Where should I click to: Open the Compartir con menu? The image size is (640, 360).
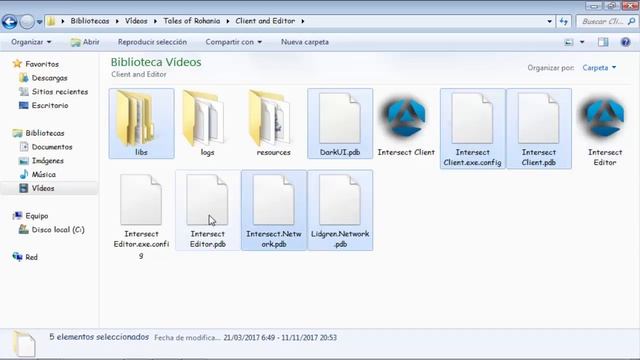[x=233, y=42]
